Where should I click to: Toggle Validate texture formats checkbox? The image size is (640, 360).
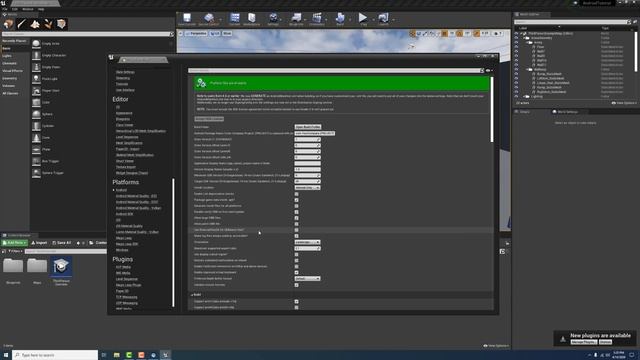click(296, 285)
